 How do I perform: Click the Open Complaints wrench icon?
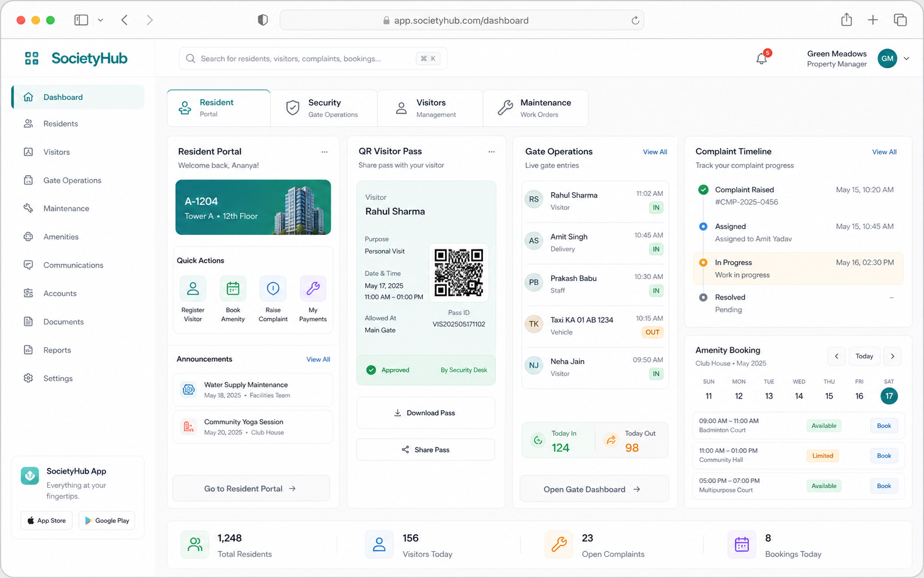[559, 545]
